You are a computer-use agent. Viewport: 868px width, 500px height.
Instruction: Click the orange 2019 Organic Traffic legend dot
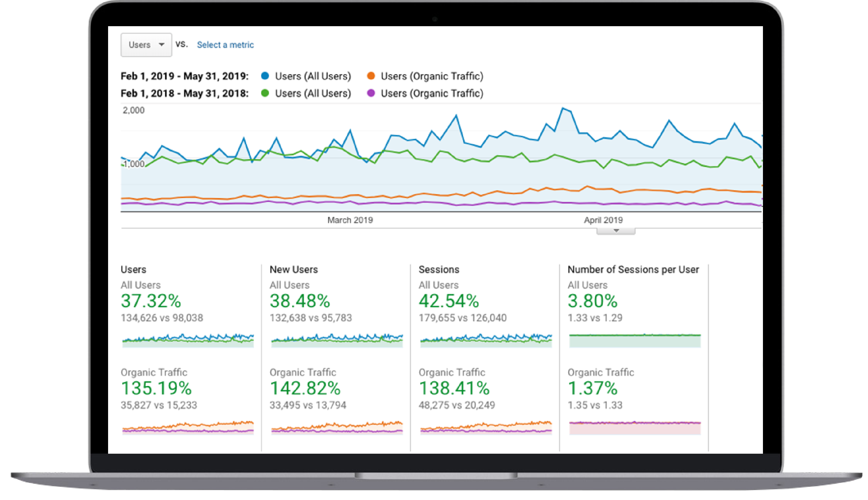pyautogui.click(x=371, y=76)
